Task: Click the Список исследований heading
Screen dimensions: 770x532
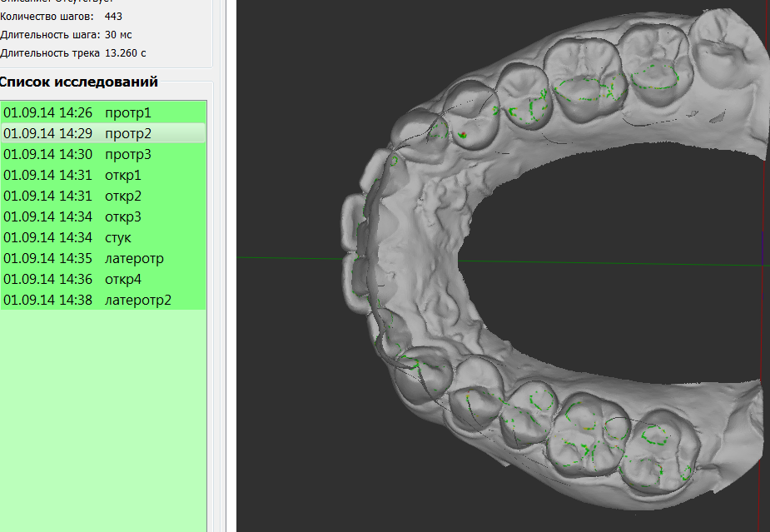Action: point(78,82)
